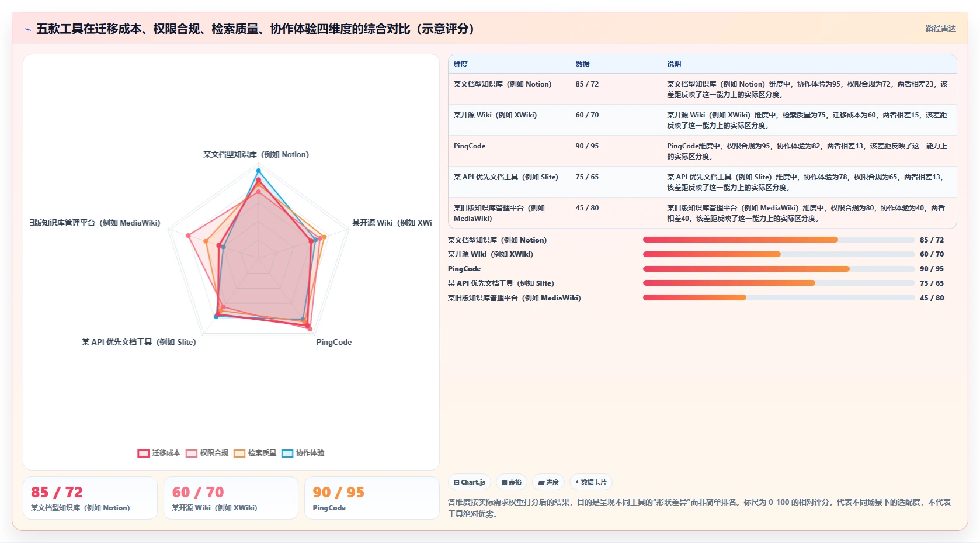Screen dimensions: 980x543
Task: Select the Slite row name in the table
Action: (x=506, y=177)
